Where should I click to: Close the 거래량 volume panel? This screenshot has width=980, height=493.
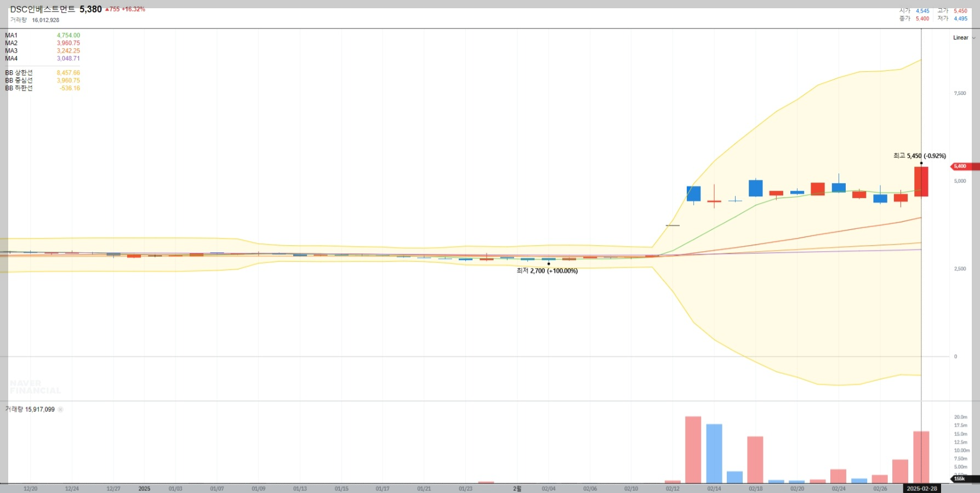click(61, 410)
